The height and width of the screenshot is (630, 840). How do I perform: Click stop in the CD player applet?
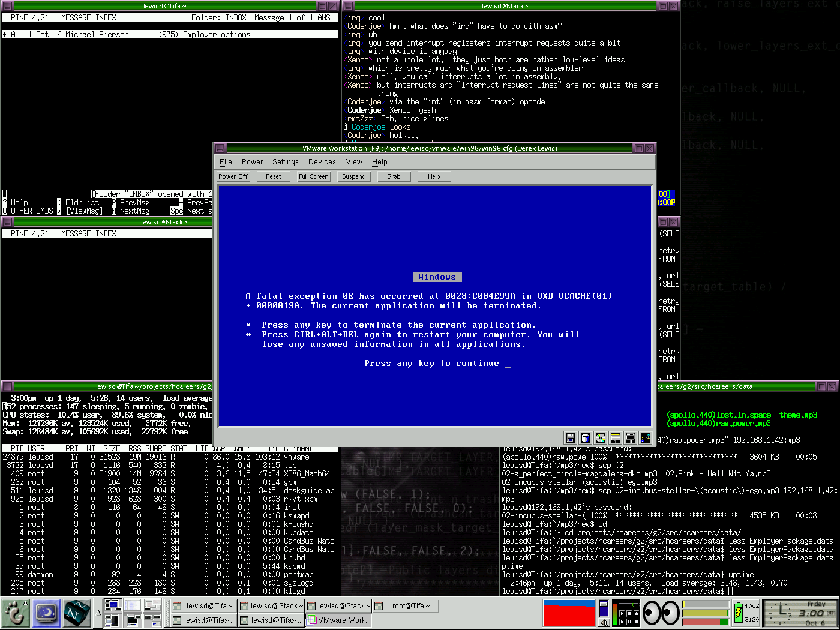pyautogui.click(x=636, y=622)
